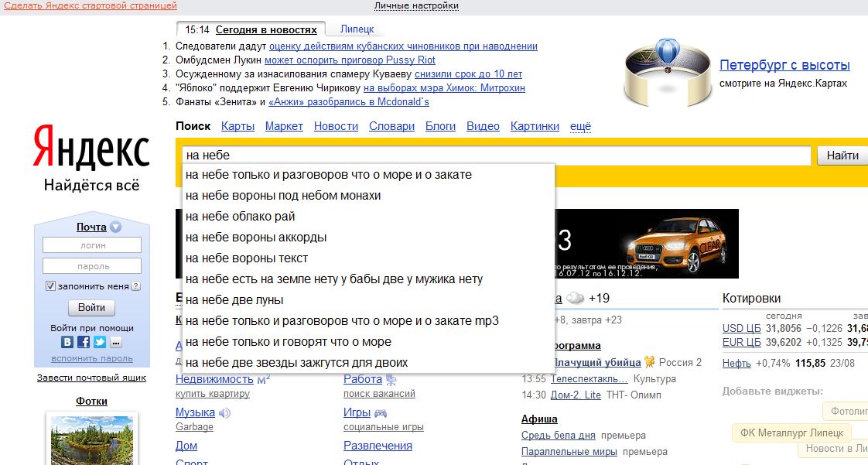The height and width of the screenshot is (465, 868).
Task: Click the gamepad icon next to Игры
Action: (x=381, y=413)
